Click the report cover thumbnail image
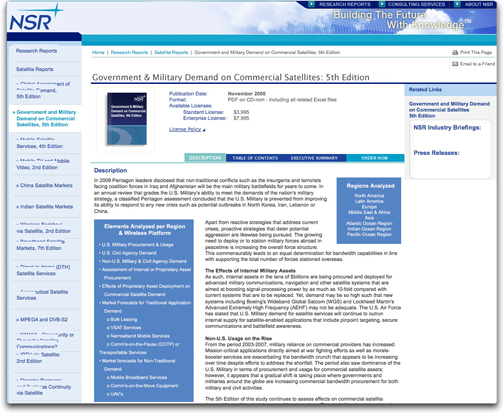The image size is (504, 414). pyautogui.click(x=126, y=119)
